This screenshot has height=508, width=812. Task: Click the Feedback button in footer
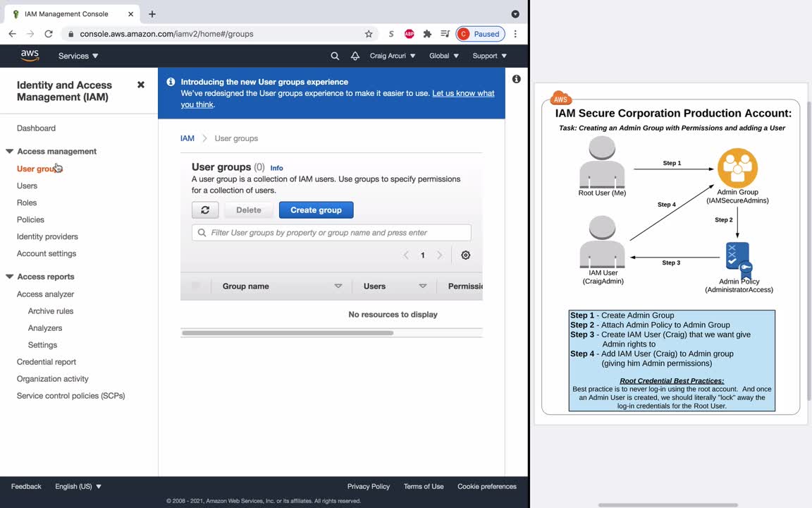click(26, 486)
